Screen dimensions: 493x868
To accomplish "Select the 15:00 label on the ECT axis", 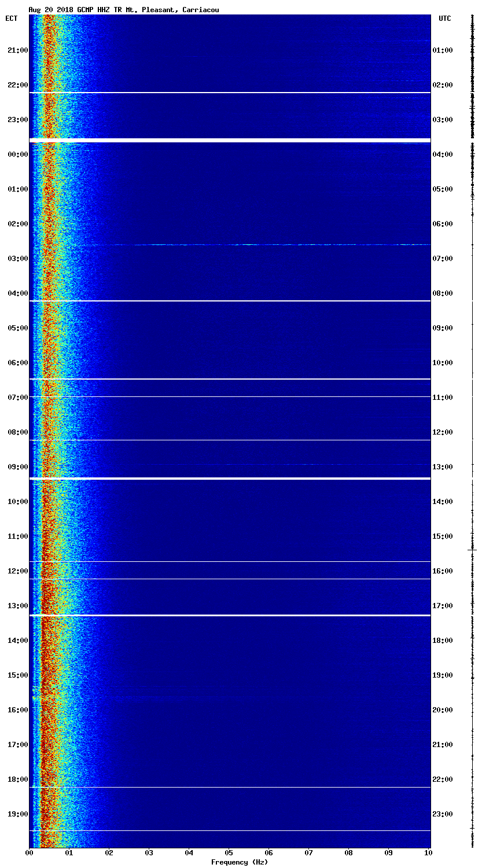I will click(18, 675).
